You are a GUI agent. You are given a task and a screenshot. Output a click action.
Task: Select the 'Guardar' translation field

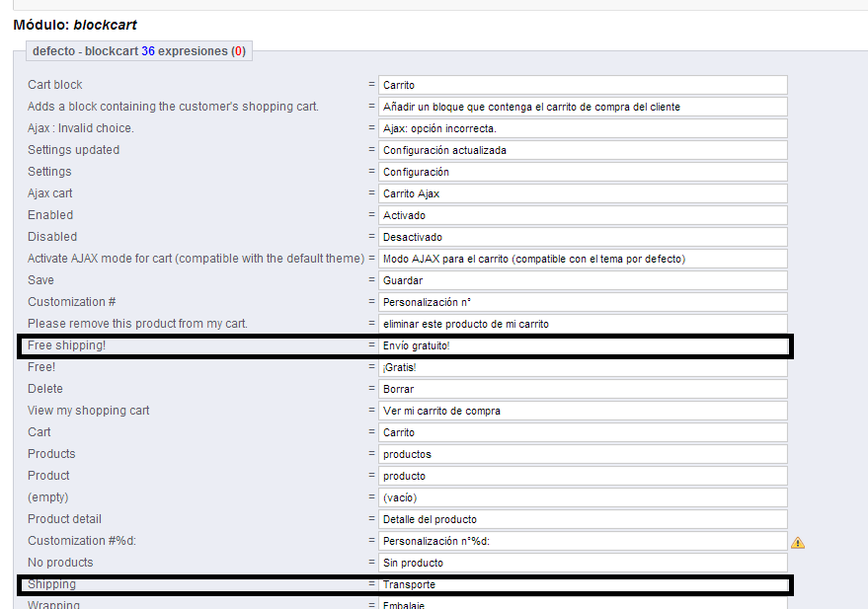(x=583, y=280)
